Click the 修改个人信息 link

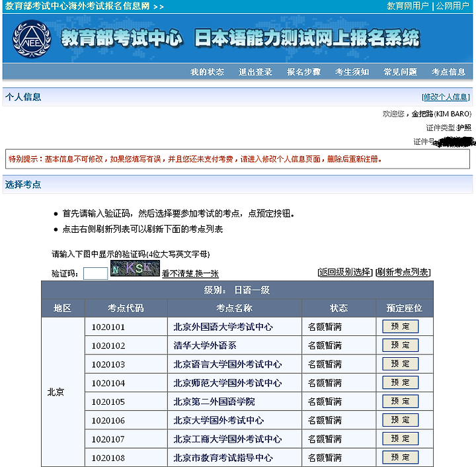[446, 97]
